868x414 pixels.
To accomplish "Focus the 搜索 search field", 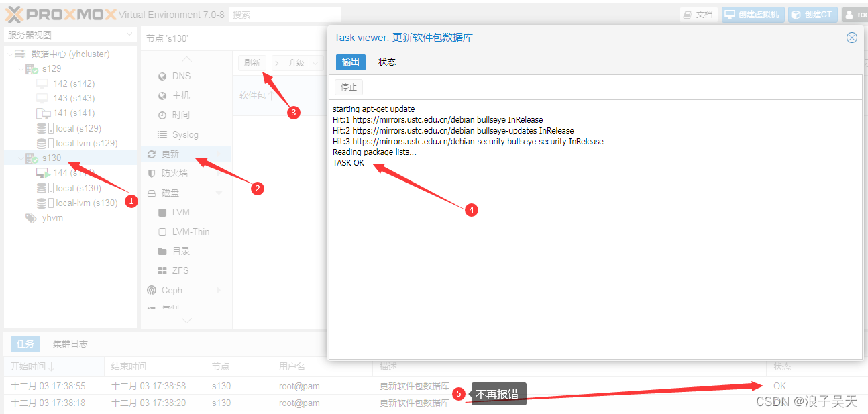I will click(x=284, y=14).
